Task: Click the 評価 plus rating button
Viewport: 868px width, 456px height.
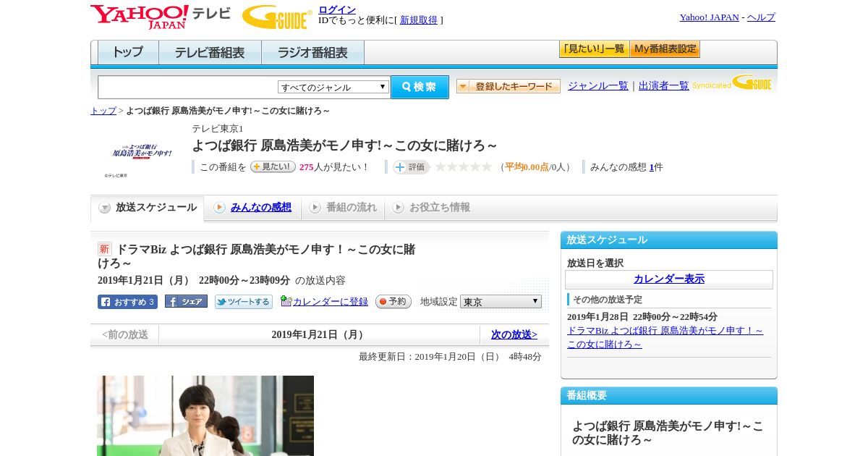Action: pyautogui.click(x=411, y=166)
